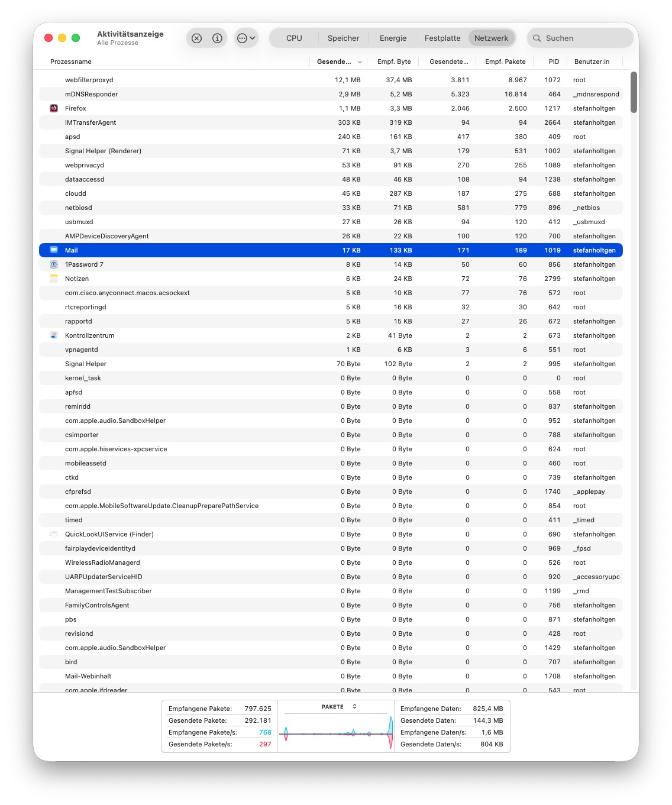The height and width of the screenshot is (805, 672).
Task: Click the network packets graph
Action: [336, 732]
